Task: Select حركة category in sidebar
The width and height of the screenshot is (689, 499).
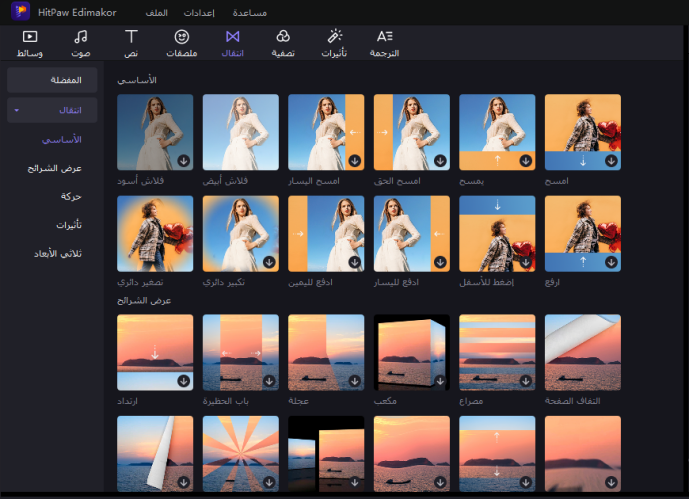Action: click(x=71, y=196)
